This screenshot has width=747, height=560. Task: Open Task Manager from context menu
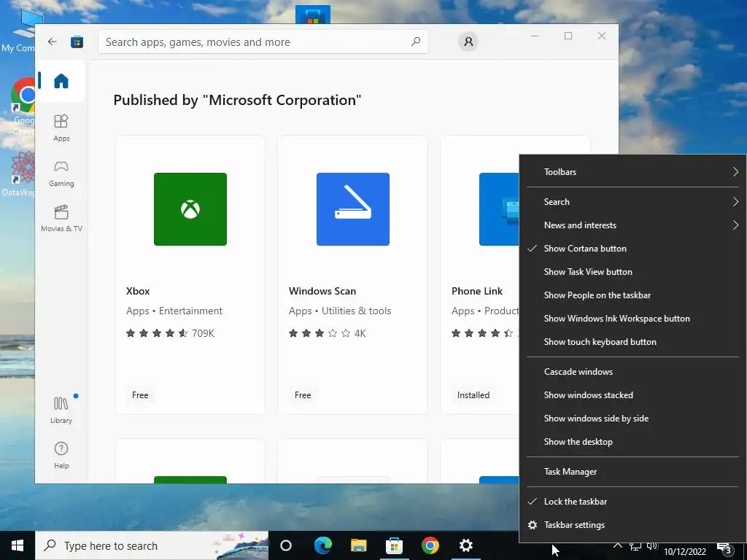pos(632,472)
